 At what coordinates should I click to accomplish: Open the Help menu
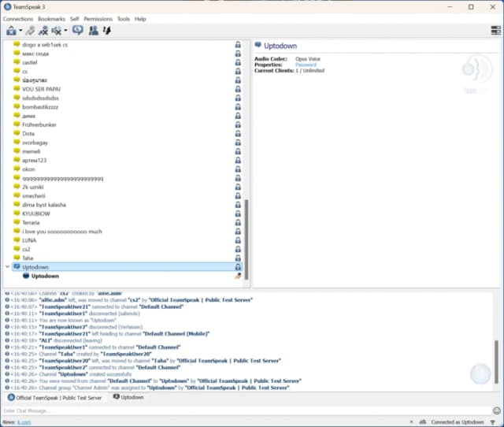(x=140, y=19)
